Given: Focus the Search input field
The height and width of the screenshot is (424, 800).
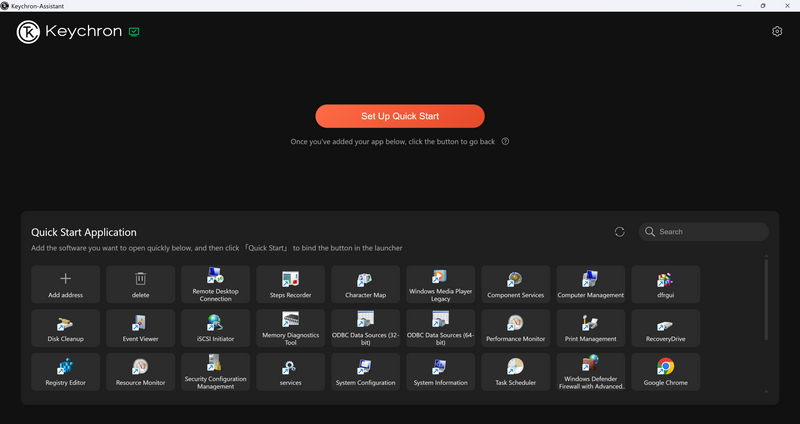Looking at the screenshot, I should (704, 232).
